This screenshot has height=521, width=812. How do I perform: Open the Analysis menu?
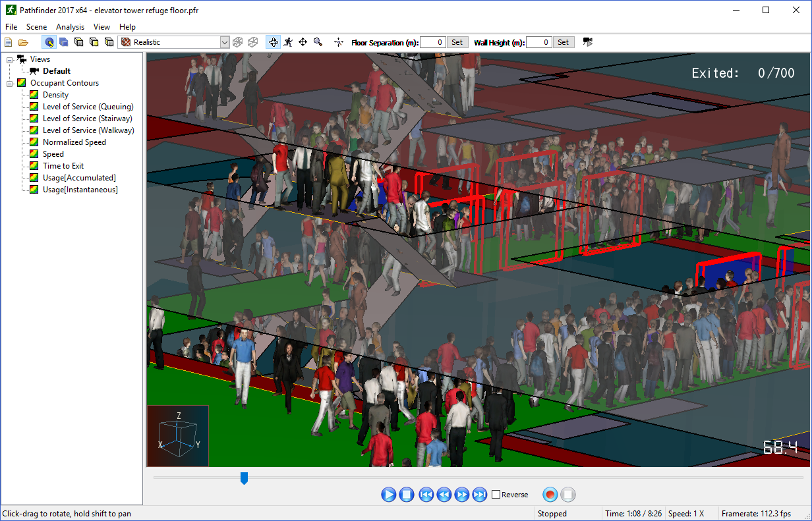[x=71, y=27]
